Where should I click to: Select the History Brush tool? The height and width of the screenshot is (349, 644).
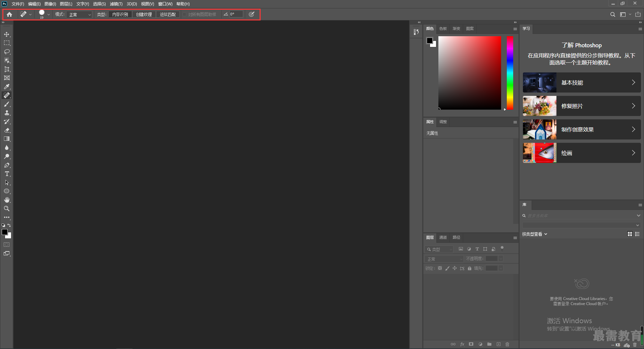coord(7,122)
